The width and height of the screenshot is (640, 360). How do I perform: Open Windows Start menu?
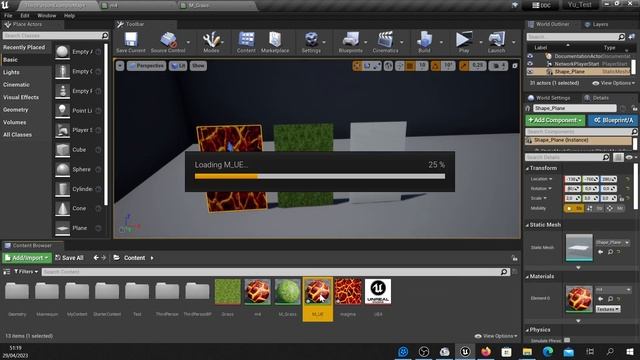pos(630,352)
